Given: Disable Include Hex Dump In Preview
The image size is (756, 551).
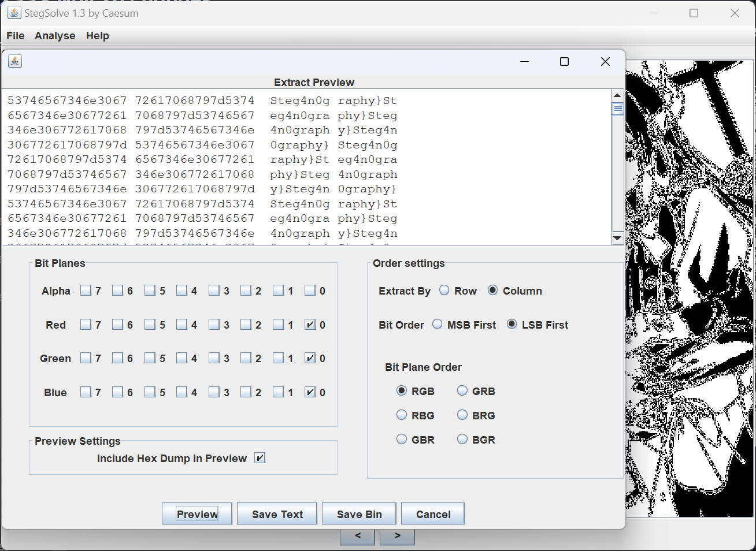Looking at the screenshot, I should [260, 458].
